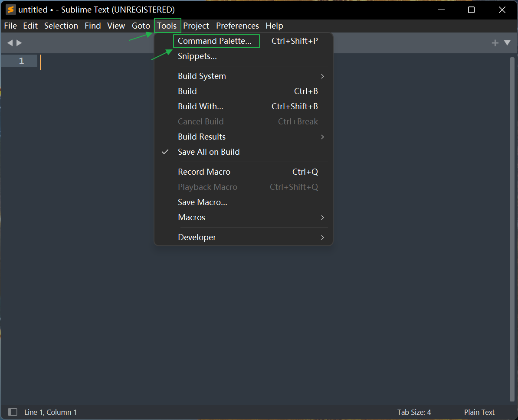Viewport: 518px width, 420px height.
Task: Choose Command Palette... from Tools menu
Action: (x=243, y=41)
